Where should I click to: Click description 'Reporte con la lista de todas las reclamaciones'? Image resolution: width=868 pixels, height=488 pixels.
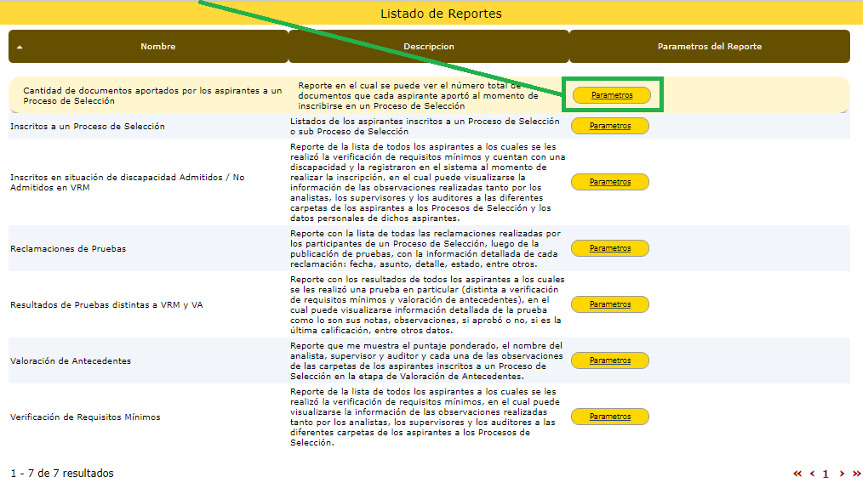pyautogui.click(x=425, y=248)
